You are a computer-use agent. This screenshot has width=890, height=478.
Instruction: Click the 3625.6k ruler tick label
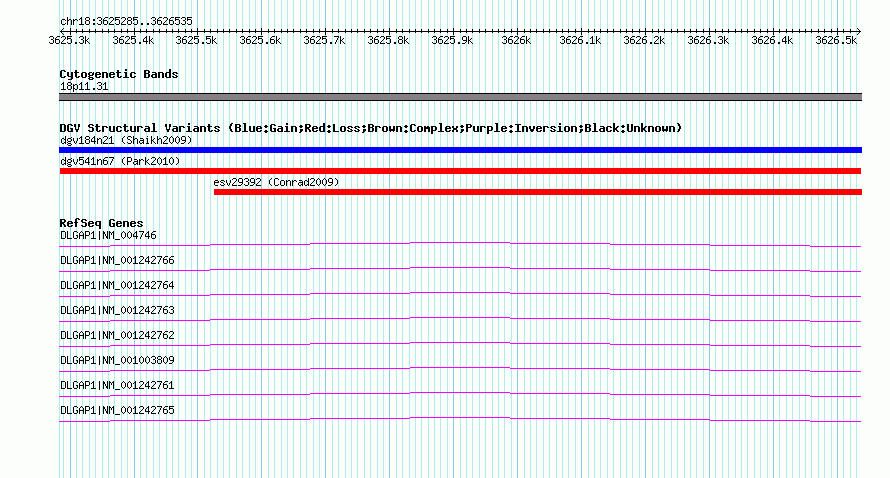point(261,40)
